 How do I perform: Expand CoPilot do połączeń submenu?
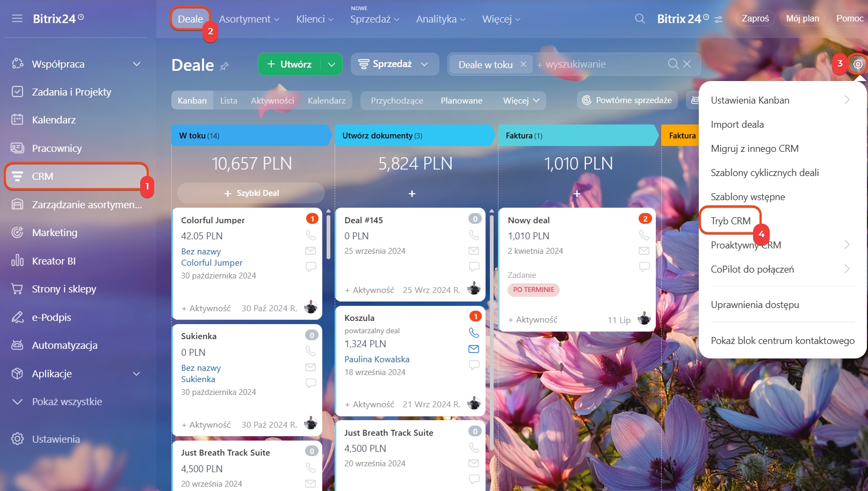tap(847, 269)
